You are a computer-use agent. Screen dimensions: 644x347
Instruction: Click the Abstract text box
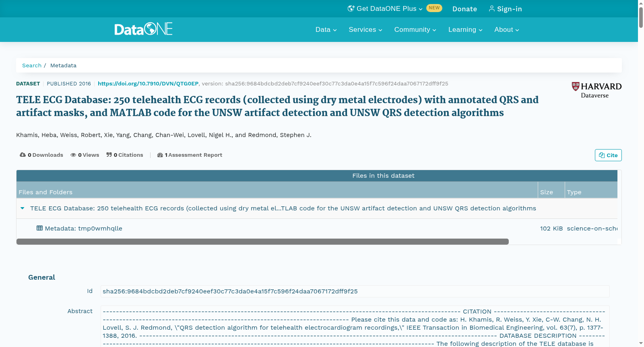[355, 326]
